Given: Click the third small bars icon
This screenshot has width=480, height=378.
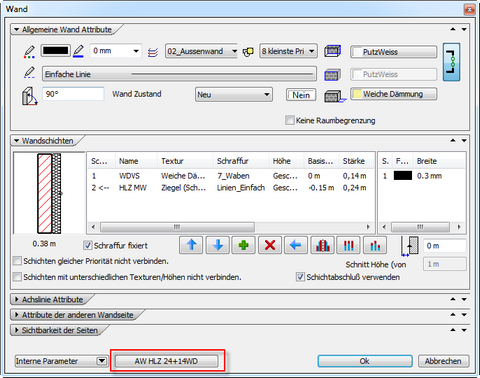Looking at the screenshot, I should tap(375, 245).
